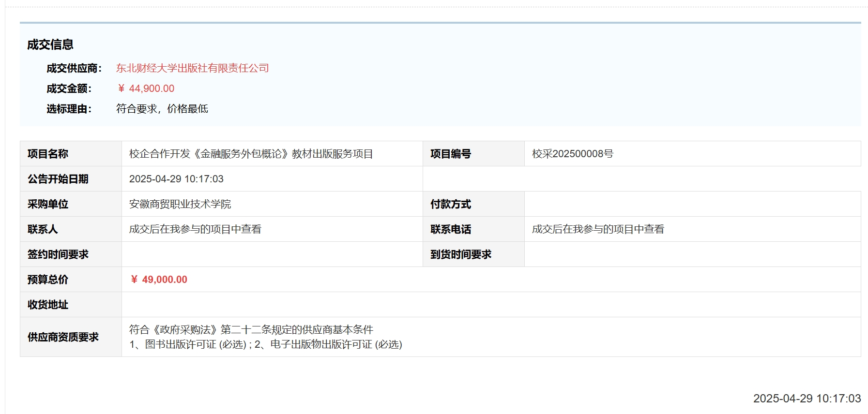
Task: Click the supplier link 东北财经大学出版社有限责任公司
Action: click(x=192, y=68)
